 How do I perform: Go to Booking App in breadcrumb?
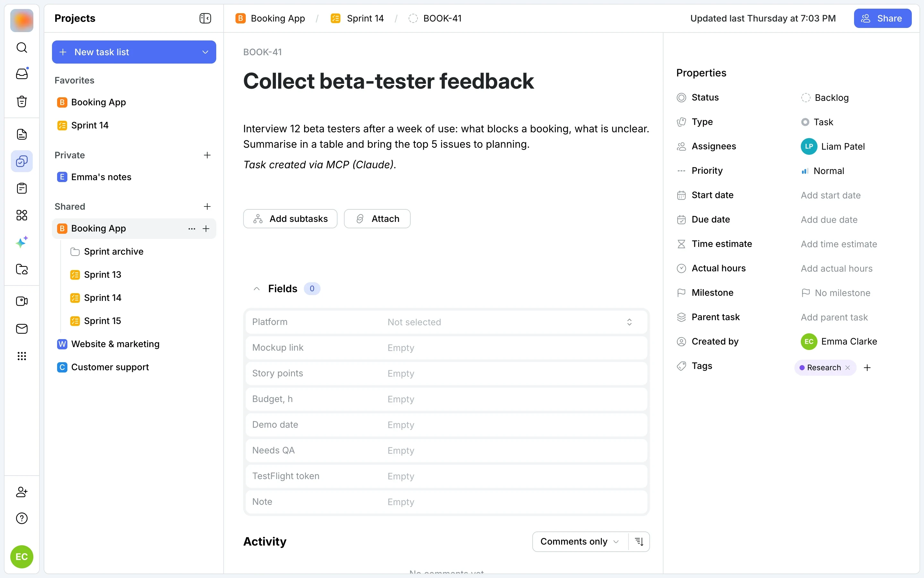tap(270, 18)
